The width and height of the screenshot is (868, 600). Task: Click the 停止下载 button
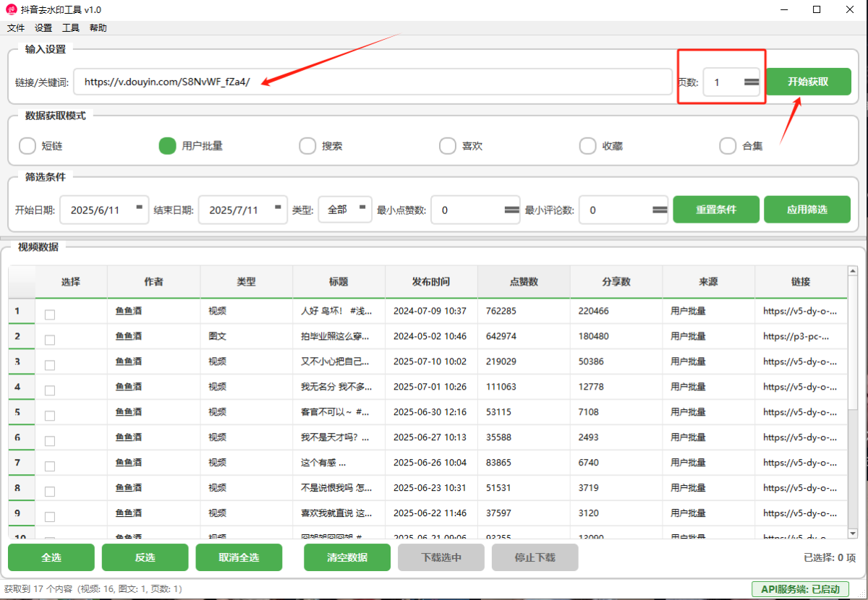pos(535,557)
